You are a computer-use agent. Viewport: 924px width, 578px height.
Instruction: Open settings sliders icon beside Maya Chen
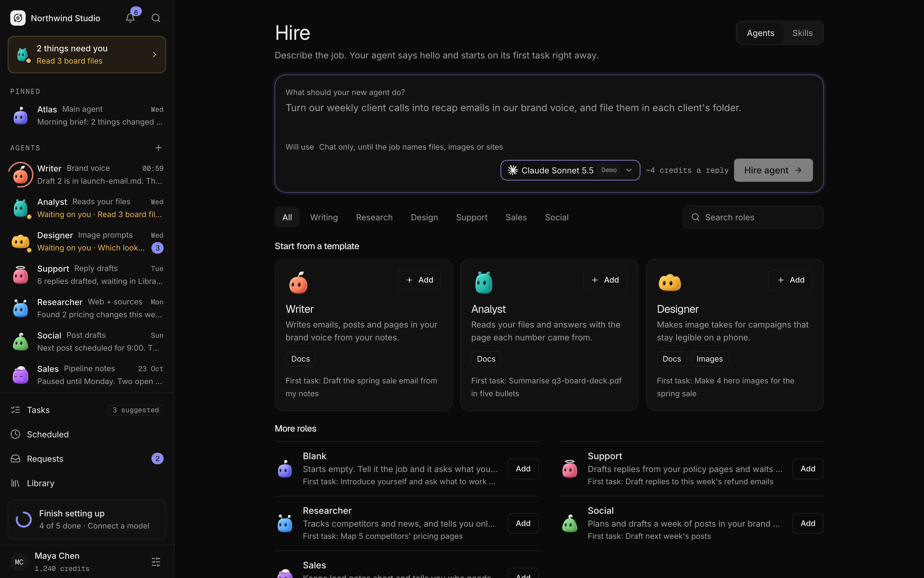click(x=156, y=562)
